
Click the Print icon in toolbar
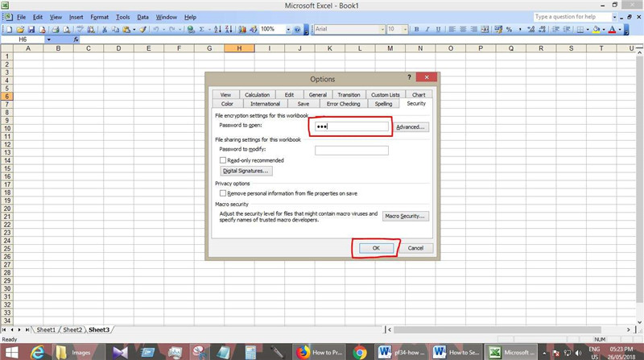(x=55, y=29)
